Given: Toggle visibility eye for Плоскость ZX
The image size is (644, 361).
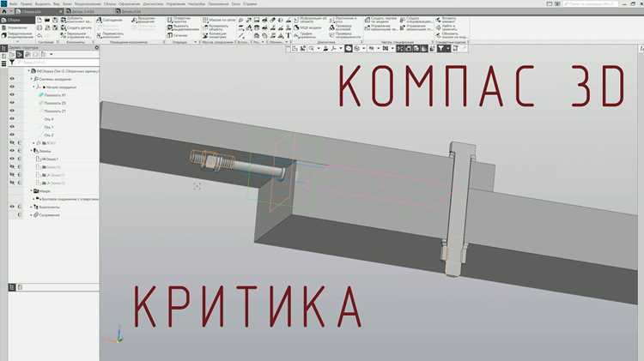Looking at the screenshot, I should (12, 103).
